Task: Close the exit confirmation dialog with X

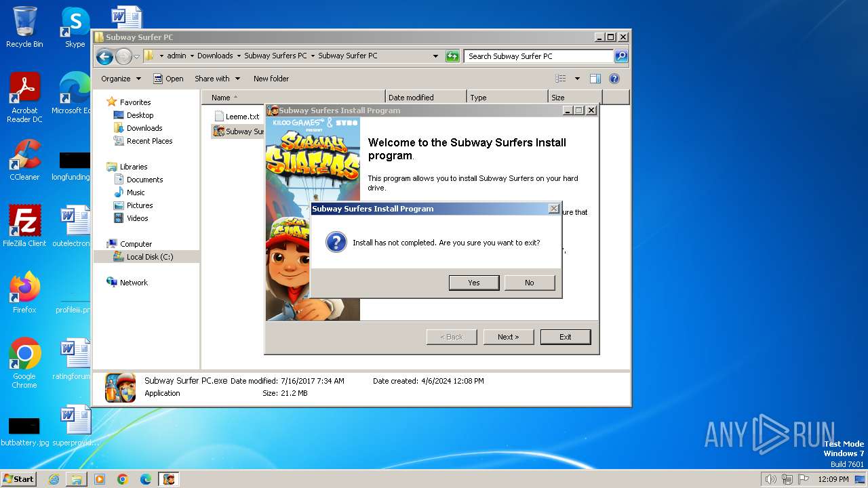Action: click(553, 209)
